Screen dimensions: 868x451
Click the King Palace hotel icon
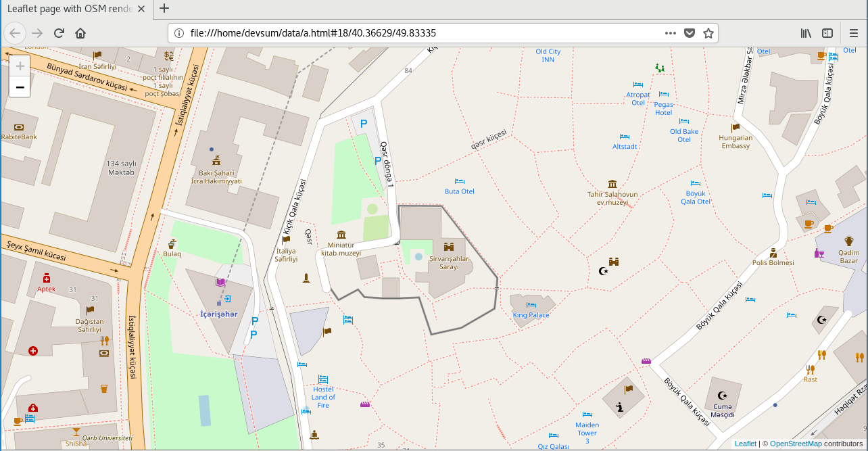[x=531, y=305]
